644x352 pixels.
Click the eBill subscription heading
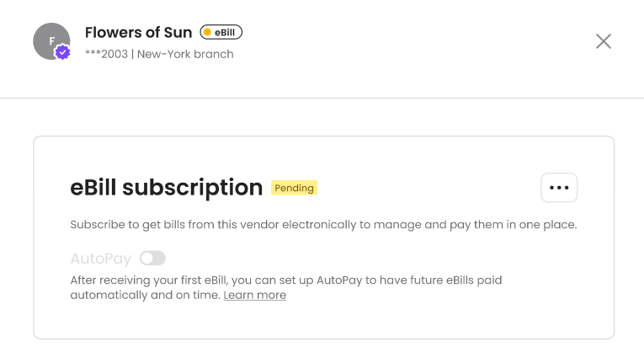(x=166, y=188)
